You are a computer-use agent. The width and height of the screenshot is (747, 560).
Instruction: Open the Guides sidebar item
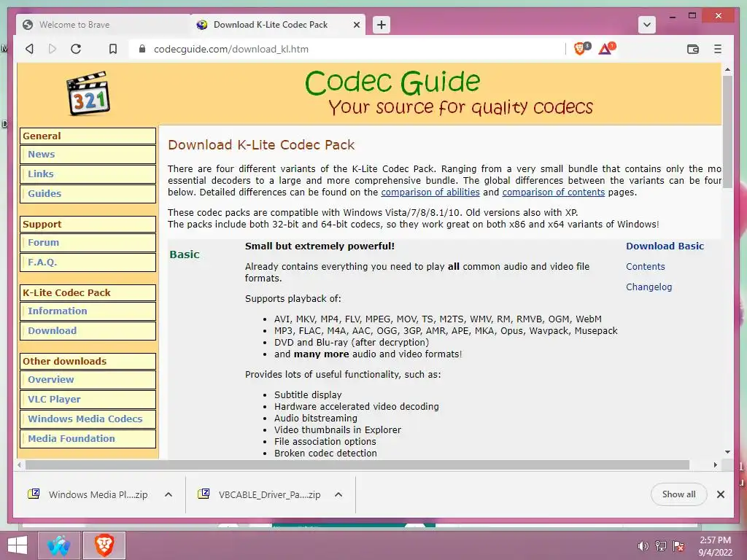coord(88,193)
